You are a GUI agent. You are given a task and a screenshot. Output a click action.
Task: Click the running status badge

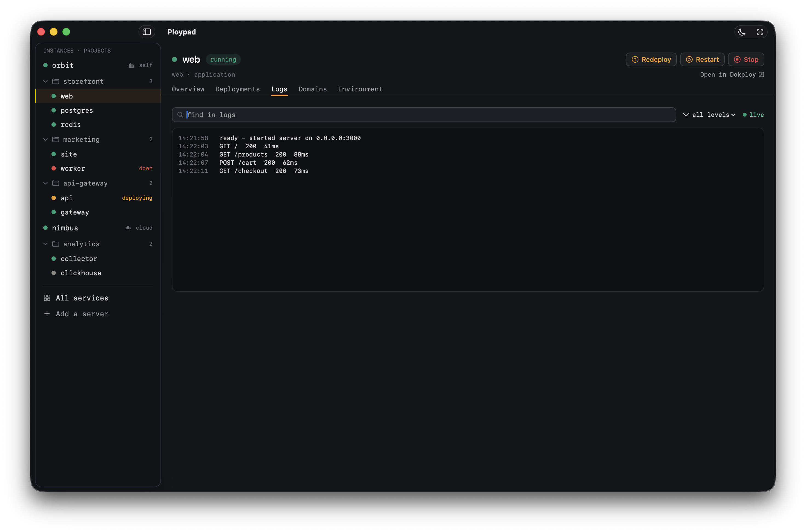(223, 59)
